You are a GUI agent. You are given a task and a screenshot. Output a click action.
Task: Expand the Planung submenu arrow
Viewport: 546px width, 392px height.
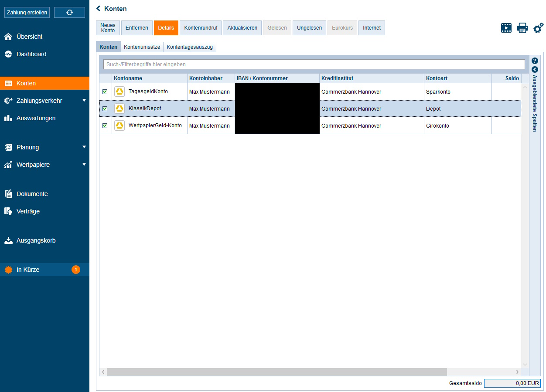[x=84, y=147]
